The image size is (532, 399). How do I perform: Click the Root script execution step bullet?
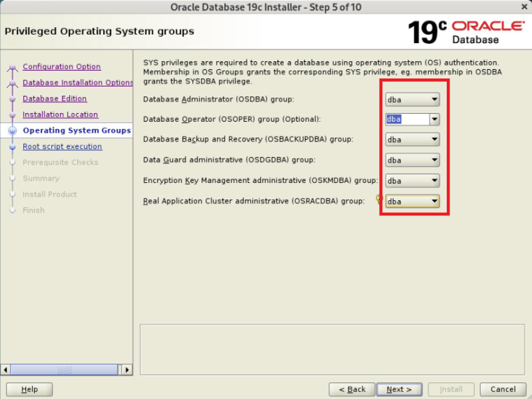[13, 146]
